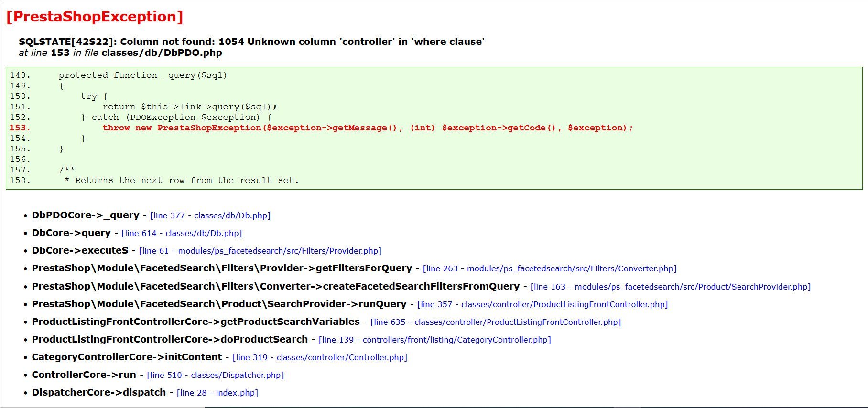Click the 'Provider->getFiltersForQuery' trace entry
Viewport: 868px width, 408px height.
tap(222, 268)
